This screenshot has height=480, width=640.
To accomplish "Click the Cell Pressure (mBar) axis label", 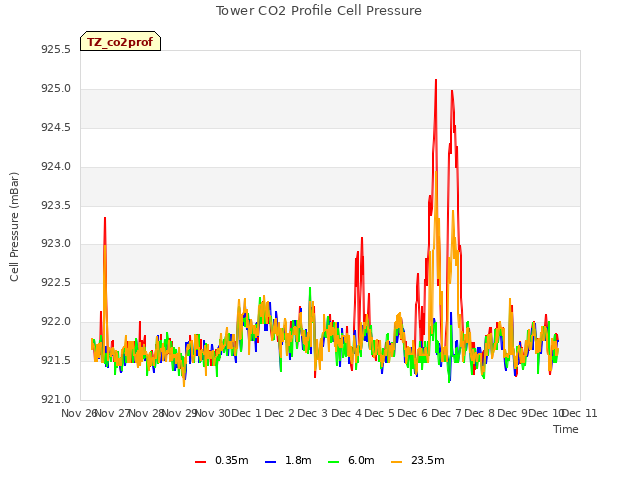I will (x=14, y=227).
